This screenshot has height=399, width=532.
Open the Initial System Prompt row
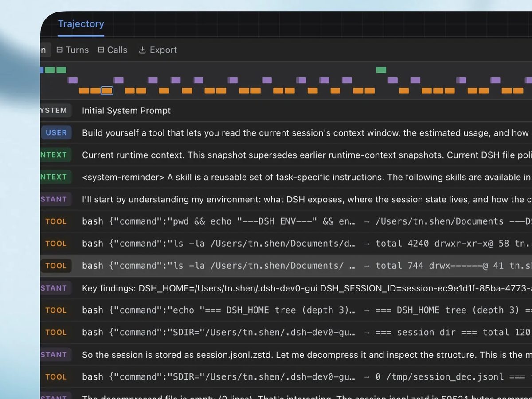[x=286, y=111]
